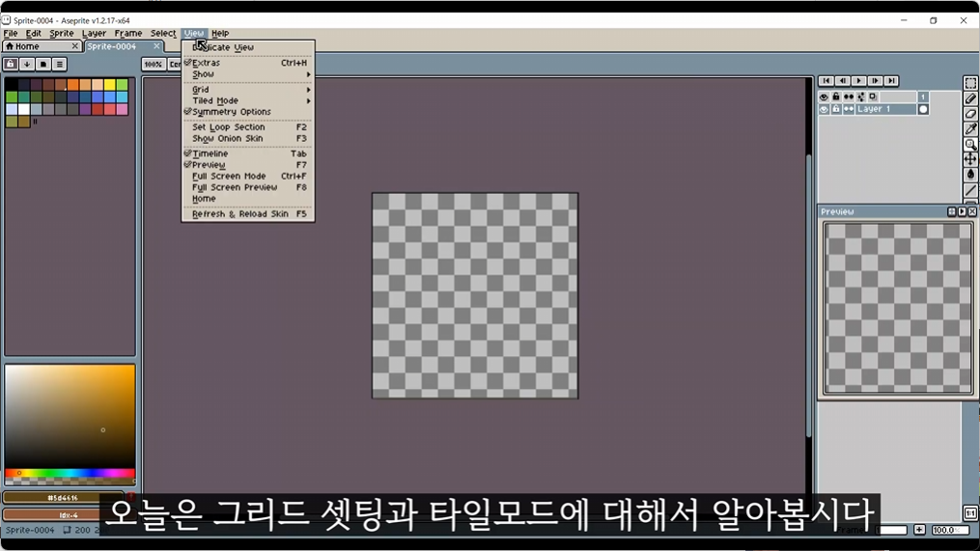Image resolution: width=980 pixels, height=551 pixels.
Task: Choose Duplicate View menu entry
Action: [x=247, y=47]
